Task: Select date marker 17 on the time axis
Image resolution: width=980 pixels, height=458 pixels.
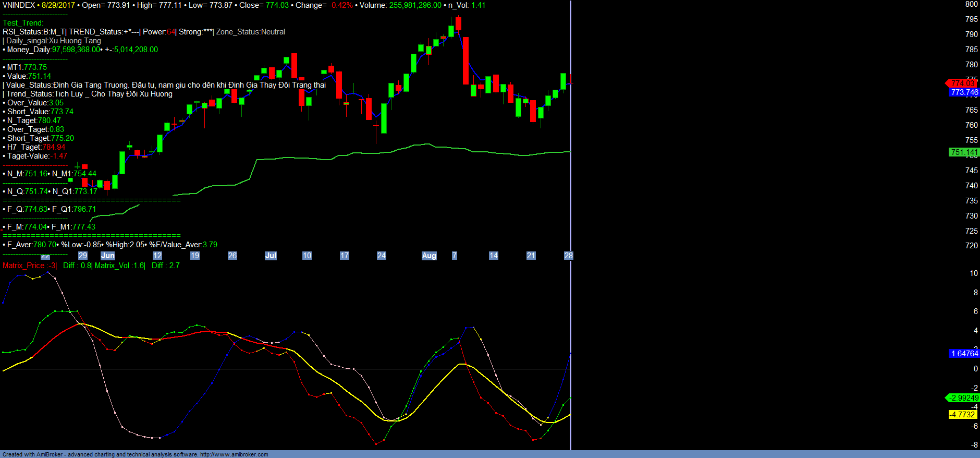Action: 345,256
